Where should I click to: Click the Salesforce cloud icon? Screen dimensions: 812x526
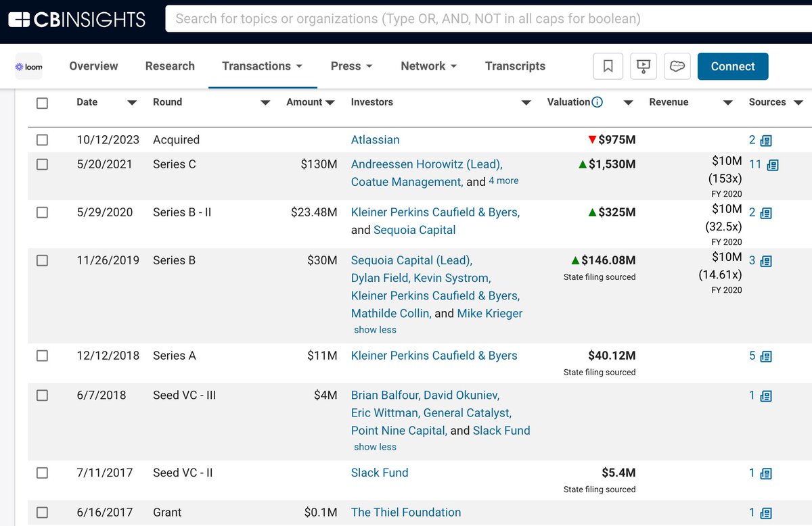click(677, 66)
